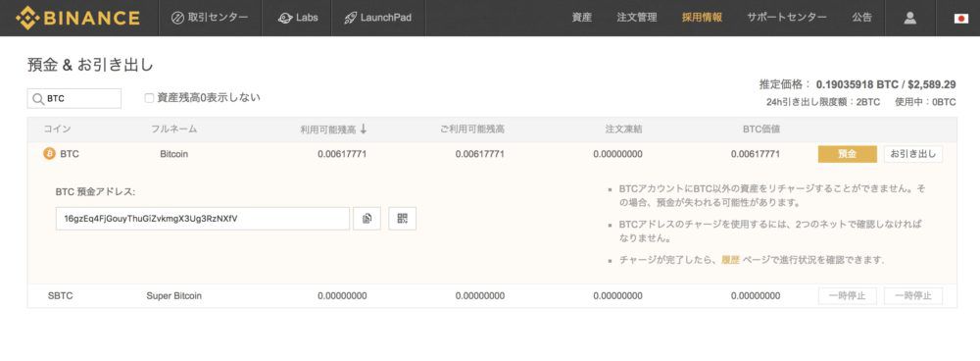The width and height of the screenshot is (980, 361).
Task: Toggle 資産残高0表示しない checkbox
Action: [149, 97]
